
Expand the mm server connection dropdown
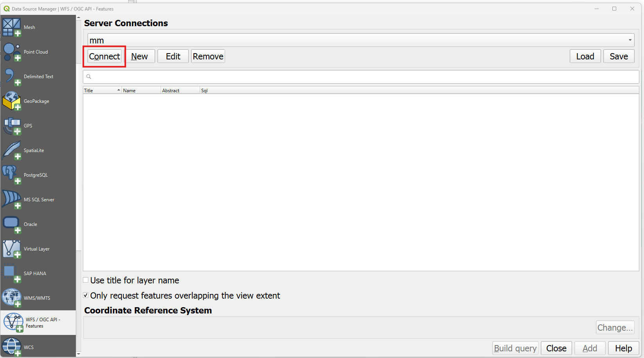pos(630,40)
